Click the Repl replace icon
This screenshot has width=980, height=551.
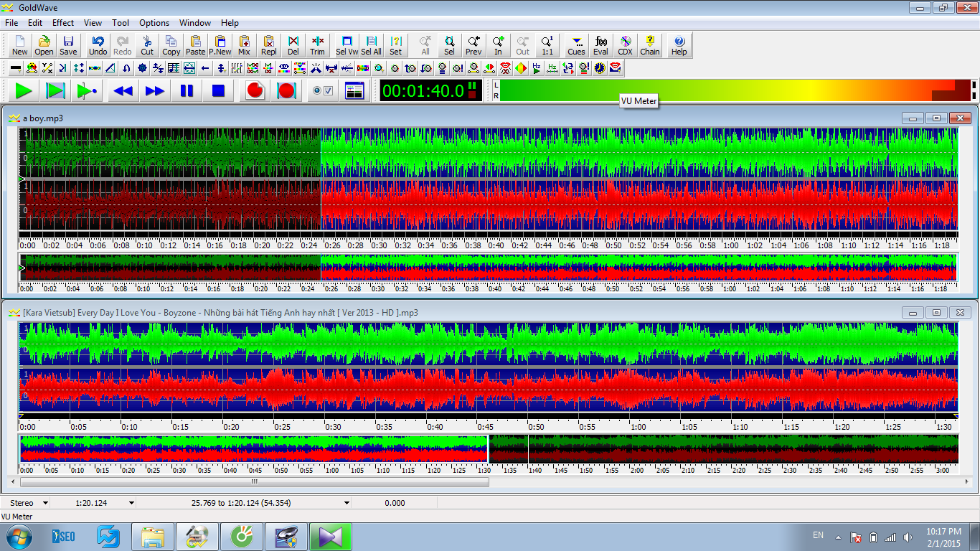269,45
